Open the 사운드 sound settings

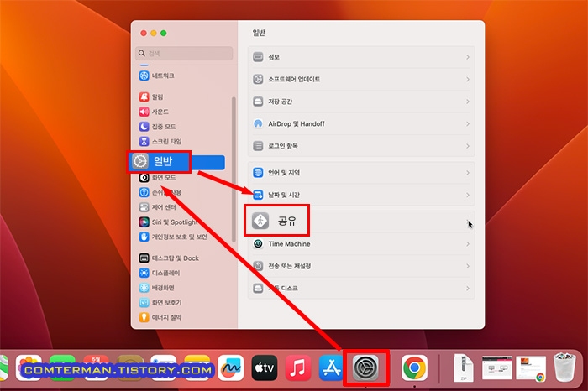[154, 112]
